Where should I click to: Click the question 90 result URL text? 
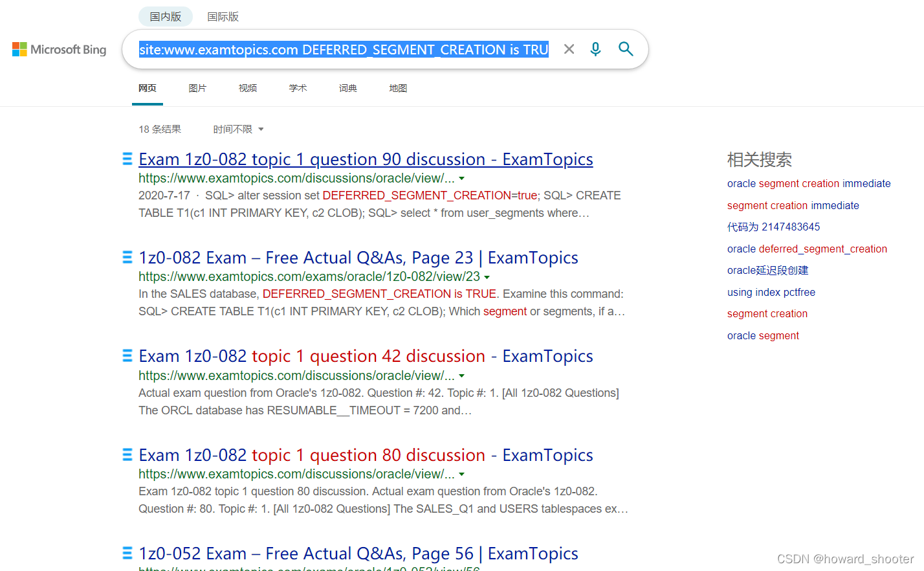click(296, 178)
